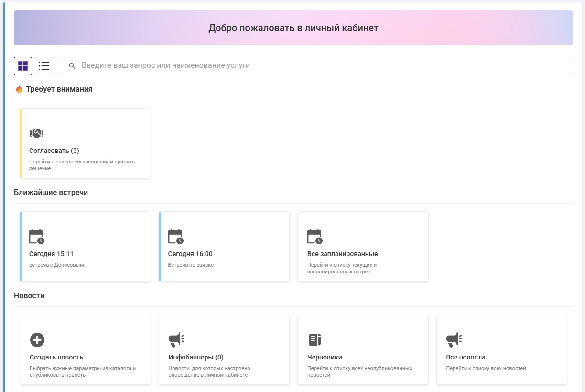Click calendar icon for Сегодня 15:11 meeting
This screenshot has width=585, height=392.
pyautogui.click(x=37, y=237)
